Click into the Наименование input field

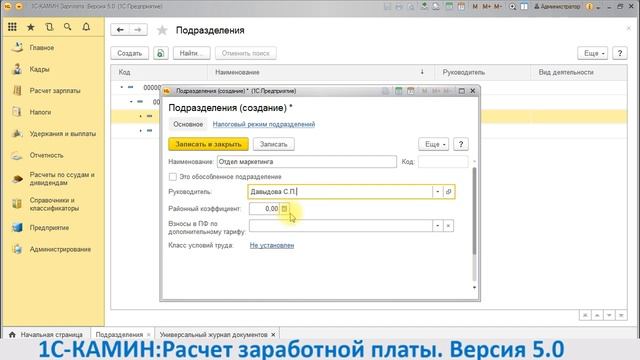pyautogui.click(x=307, y=162)
